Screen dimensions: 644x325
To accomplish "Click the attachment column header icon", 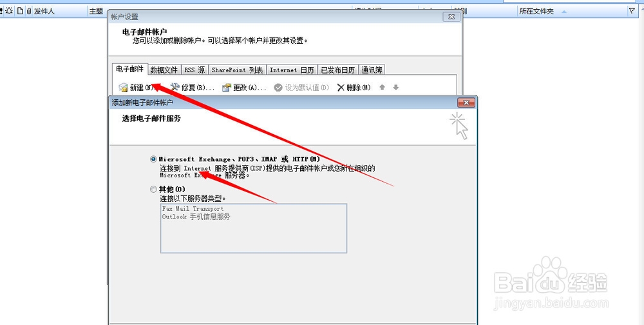I will coord(29,12).
